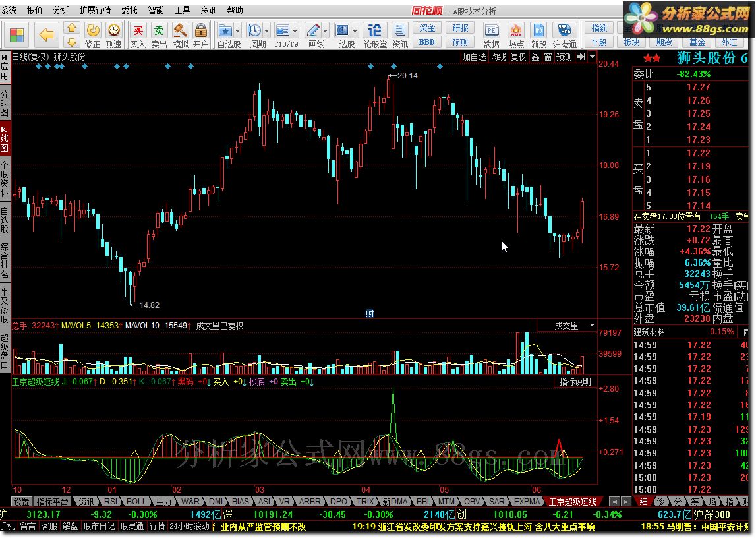Expand the 选股 dropdown arrow

[355, 32]
